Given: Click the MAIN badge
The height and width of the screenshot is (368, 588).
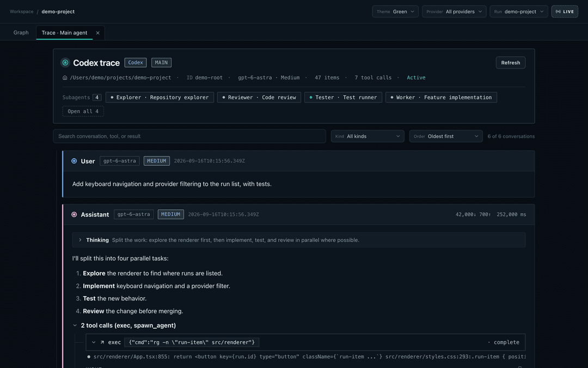Looking at the screenshot, I should (x=161, y=63).
